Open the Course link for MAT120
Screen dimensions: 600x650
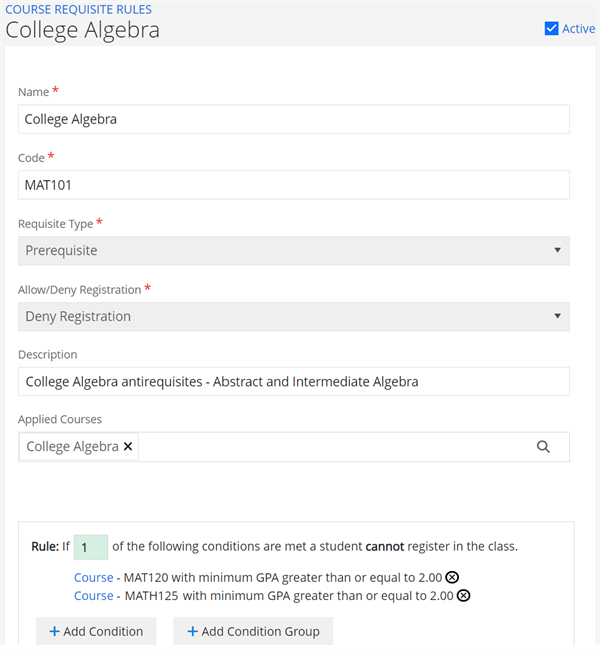94,577
